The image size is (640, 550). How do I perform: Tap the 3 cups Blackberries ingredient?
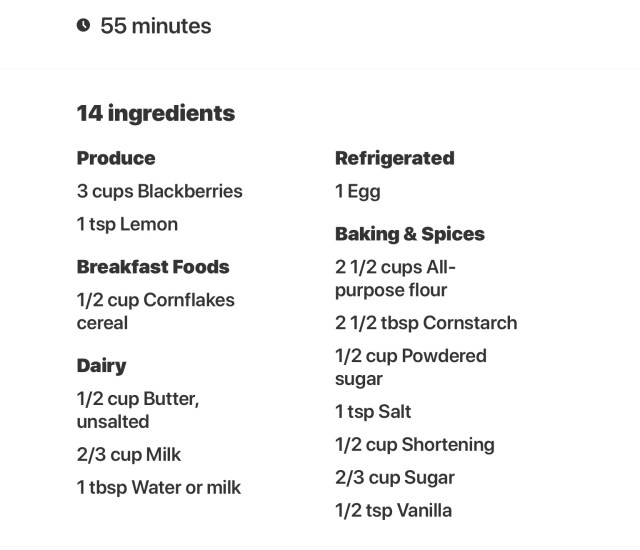tap(159, 191)
